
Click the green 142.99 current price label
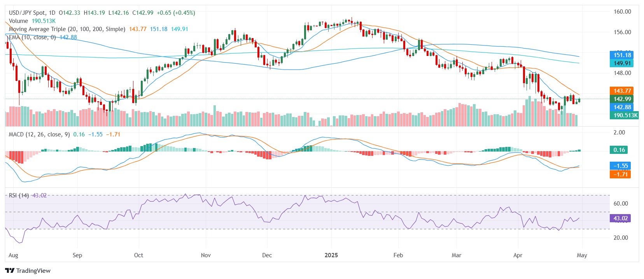(x=622, y=99)
